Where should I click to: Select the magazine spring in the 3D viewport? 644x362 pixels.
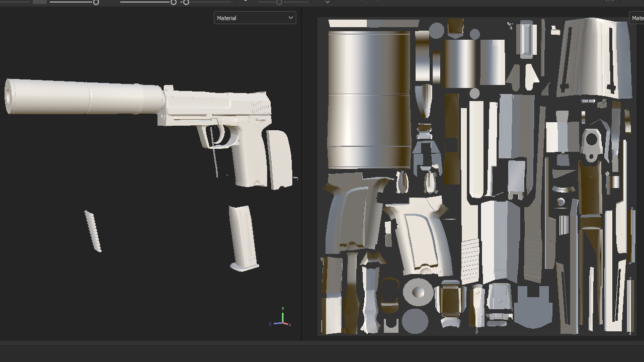[93, 231]
